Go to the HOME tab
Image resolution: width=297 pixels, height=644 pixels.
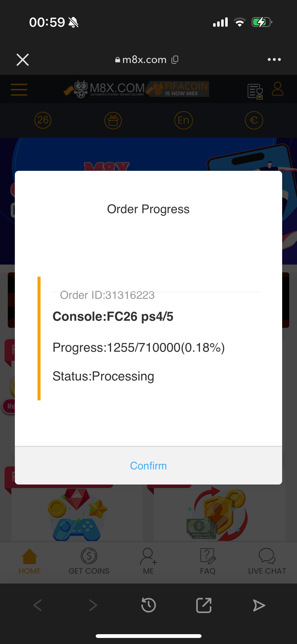(29, 561)
